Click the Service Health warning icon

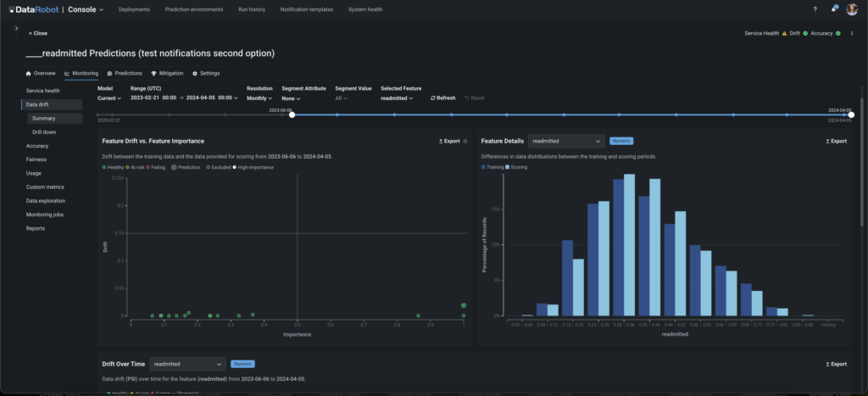pos(783,33)
